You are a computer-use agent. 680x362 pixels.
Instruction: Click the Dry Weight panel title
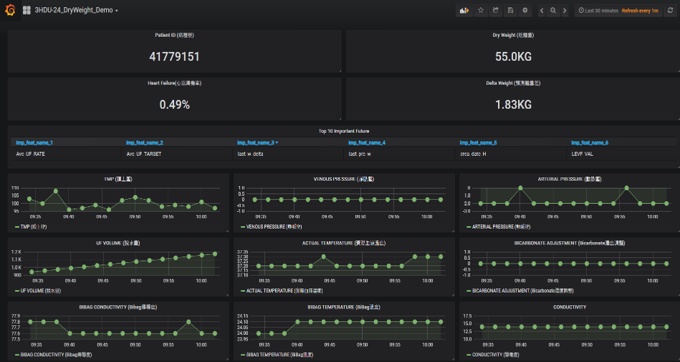[513, 35]
